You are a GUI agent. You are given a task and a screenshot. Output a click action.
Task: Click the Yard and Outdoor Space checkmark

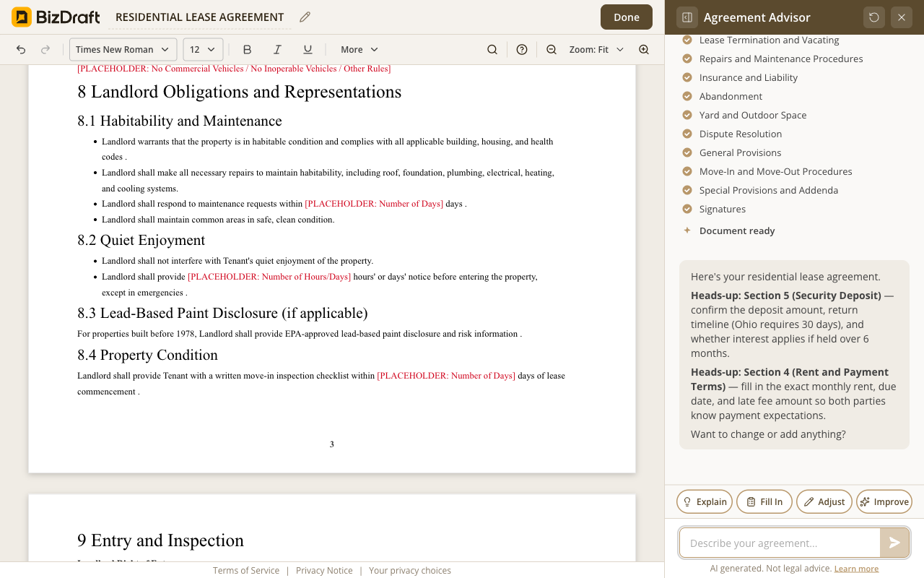click(x=687, y=116)
